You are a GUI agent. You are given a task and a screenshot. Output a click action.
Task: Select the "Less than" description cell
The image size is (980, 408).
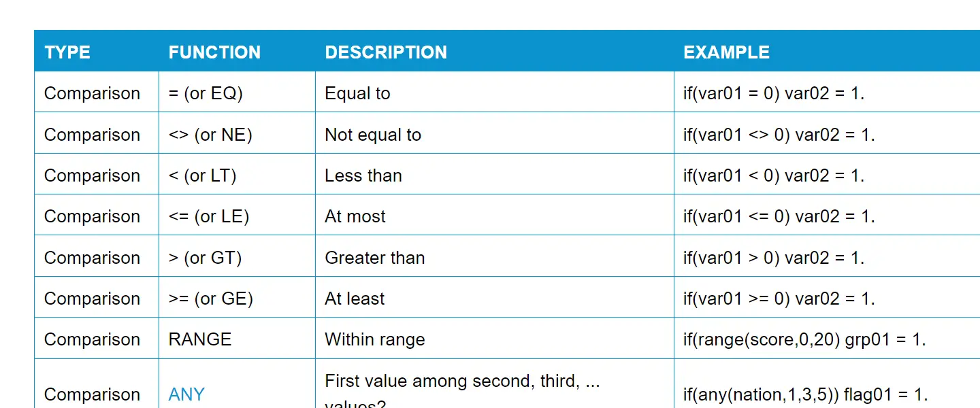tap(363, 175)
